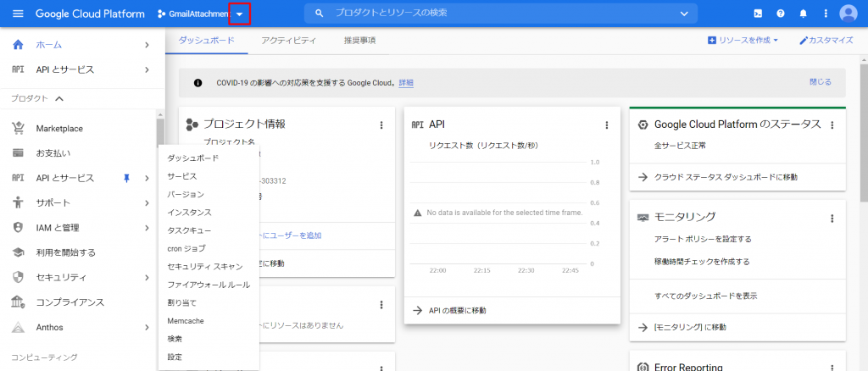Open Anthos triangle icon
The image size is (868, 371).
(x=19, y=327)
